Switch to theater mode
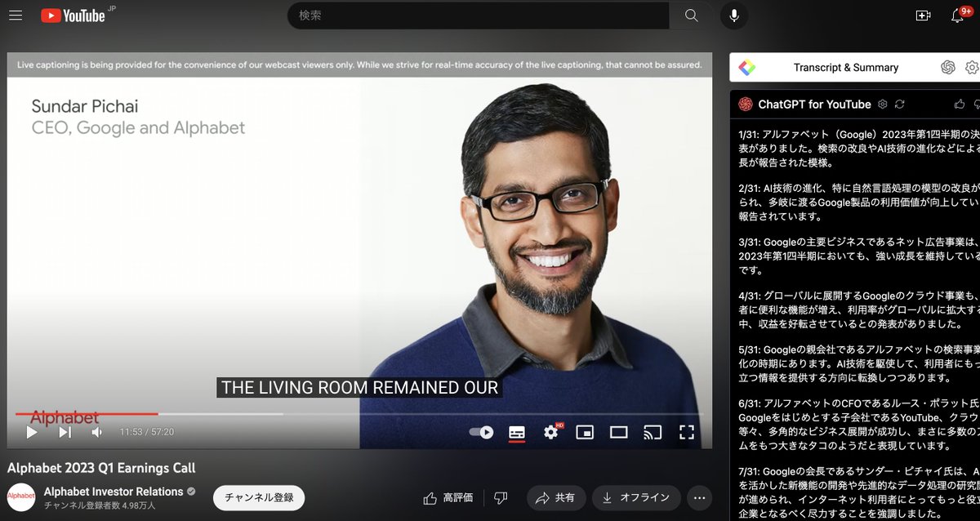Viewport: 980px width, 521px height. coord(619,432)
